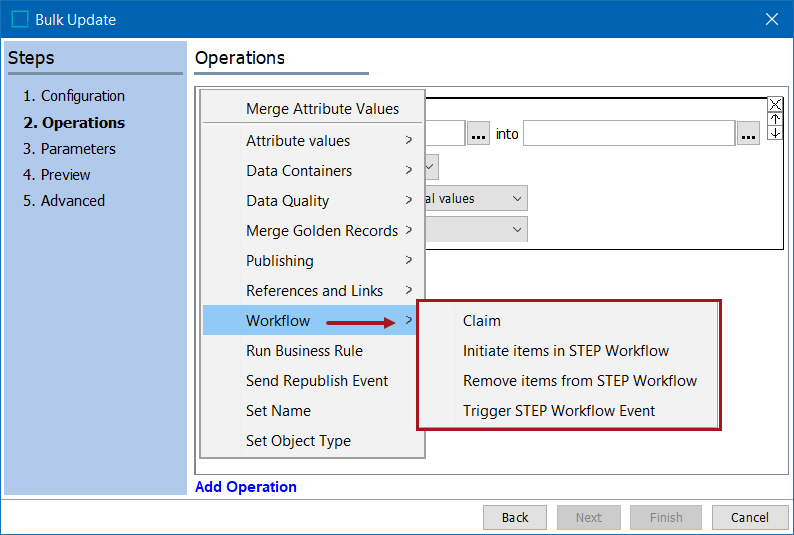Click the Add Operation link
794x535 pixels.
click(246, 486)
